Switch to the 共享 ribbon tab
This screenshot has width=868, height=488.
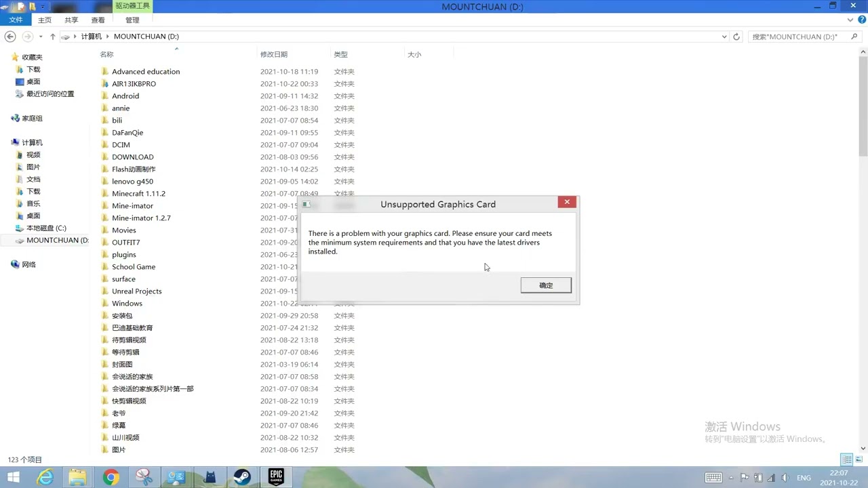[x=71, y=20]
